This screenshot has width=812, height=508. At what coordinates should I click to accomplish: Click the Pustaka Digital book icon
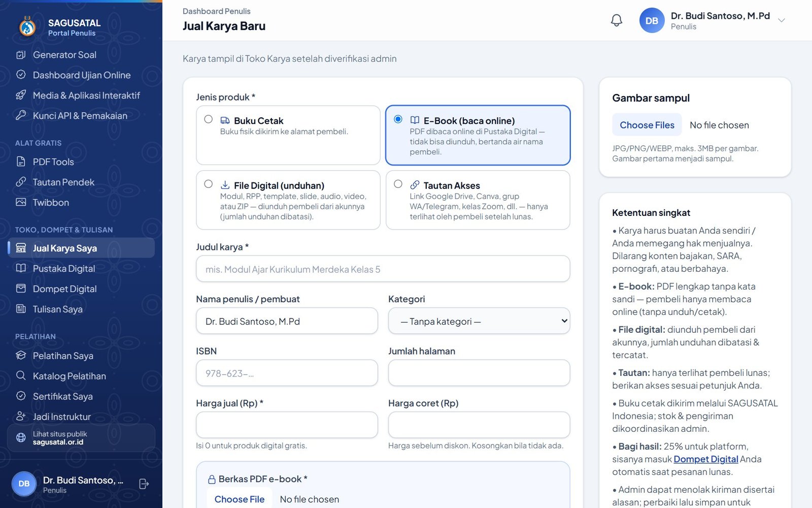[21, 268]
